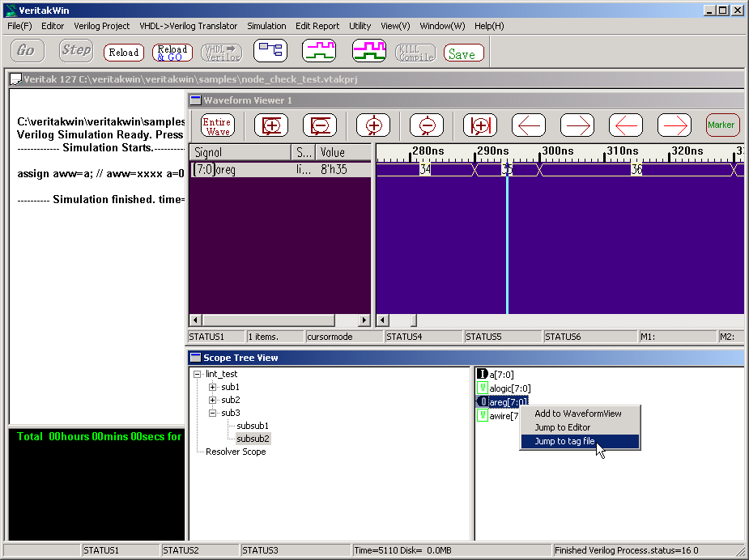Click the thick-line waveform icon in the toolbar
This screenshot has height=560, width=749.
(x=368, y=51)
